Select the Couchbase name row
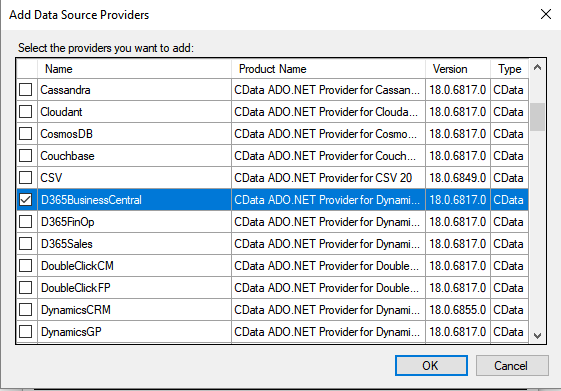 pos(135,156)
